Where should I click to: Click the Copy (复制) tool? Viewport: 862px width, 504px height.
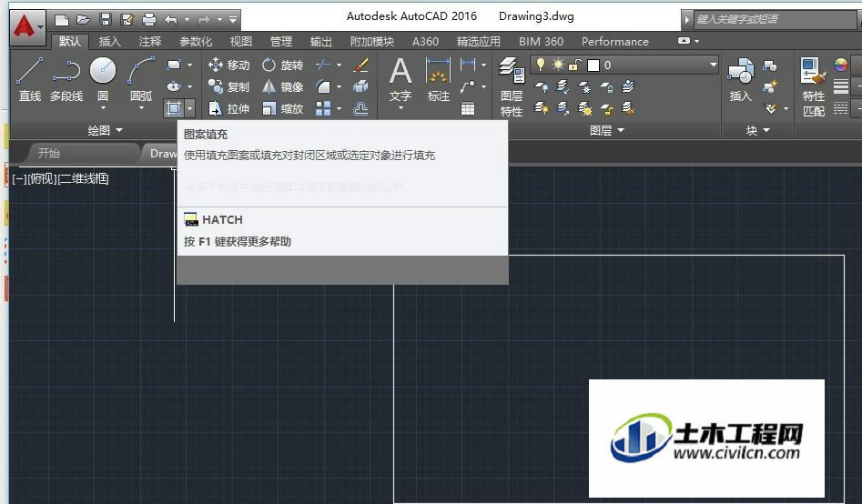click(229, 86)
